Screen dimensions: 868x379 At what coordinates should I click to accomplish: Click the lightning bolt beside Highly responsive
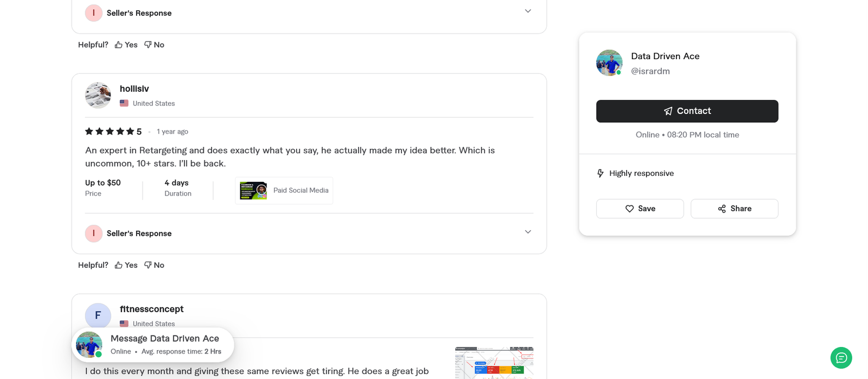pos(601,173)
